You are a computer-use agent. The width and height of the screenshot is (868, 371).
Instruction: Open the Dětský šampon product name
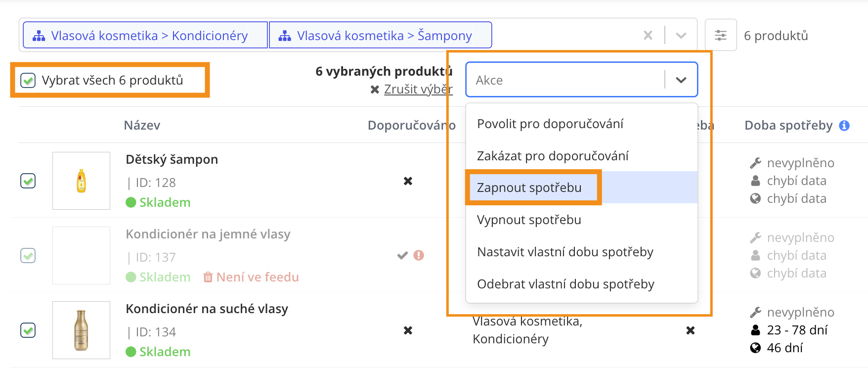[x=172, y=159]
